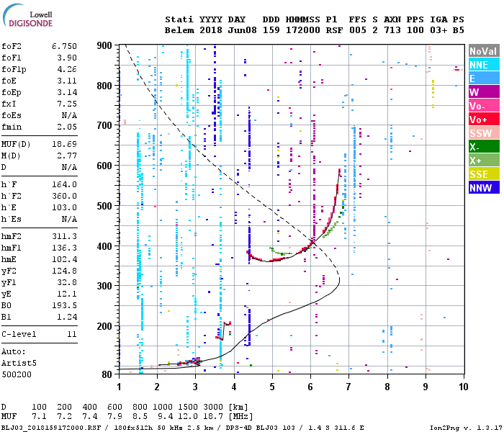
Task: Click the h`E value 103.0
Action: (x=64, y=207)
